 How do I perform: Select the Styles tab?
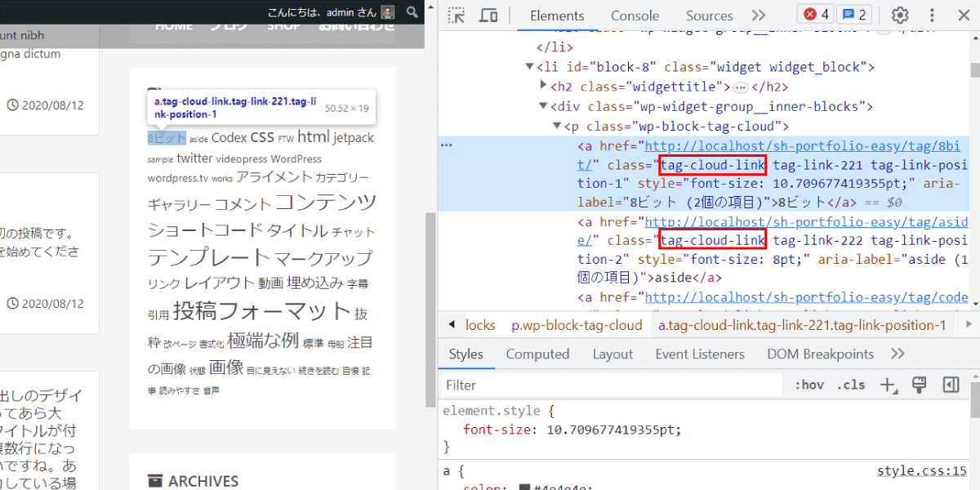point(465,354)
